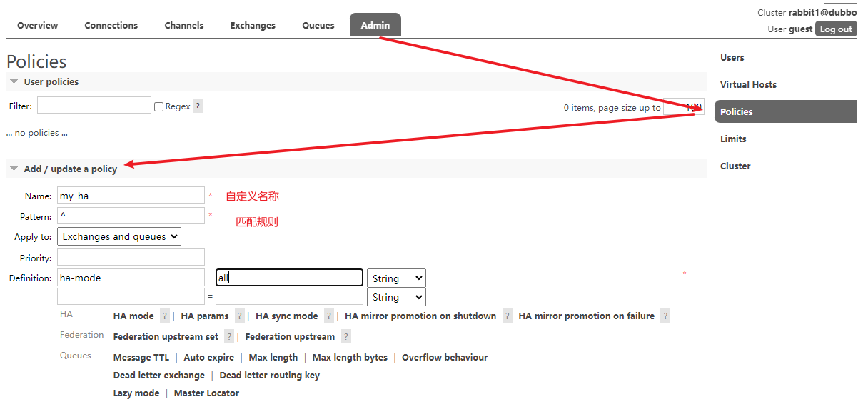
Task: Open the Apply to dropdown
Action: tap(119, 236)
